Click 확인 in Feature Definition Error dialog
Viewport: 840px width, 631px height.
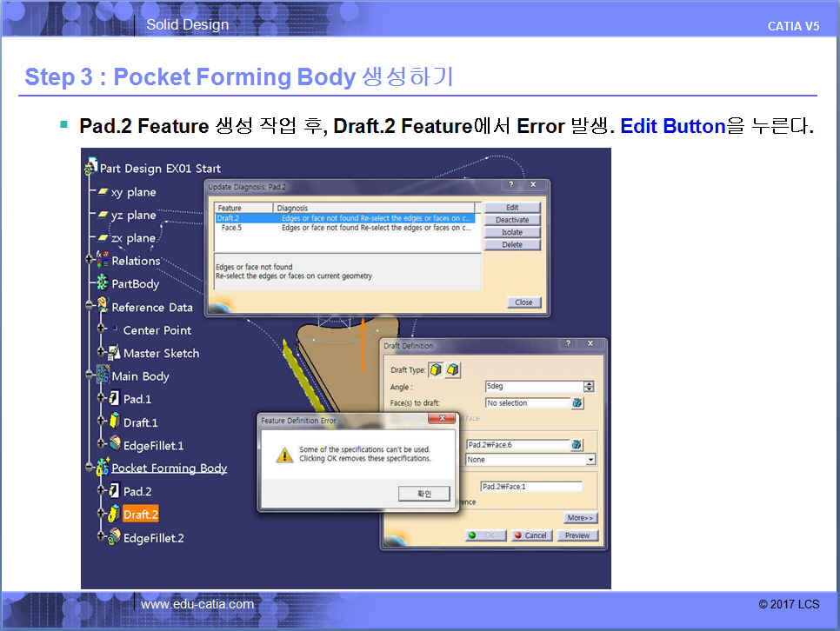[424, 494]
